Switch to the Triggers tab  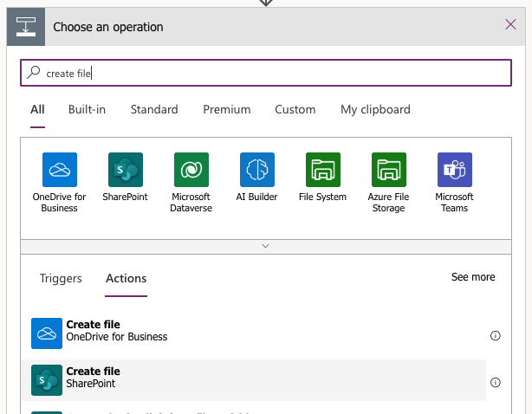tap(61, 278)
